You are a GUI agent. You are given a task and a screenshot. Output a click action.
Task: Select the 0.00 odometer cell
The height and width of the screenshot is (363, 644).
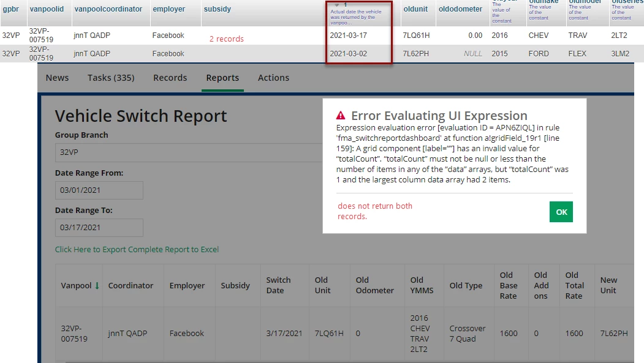pos(475,36)
